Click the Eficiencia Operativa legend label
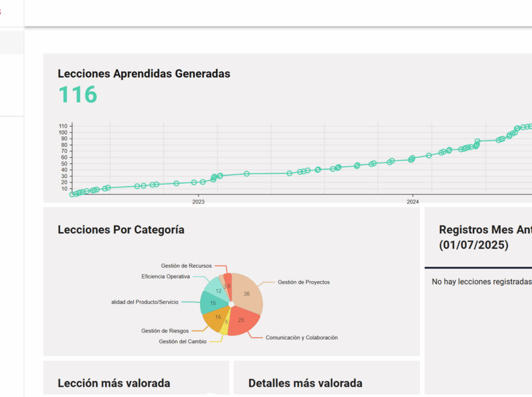The width and height of the screenshot is (532, 397). [x=166, y=277]
